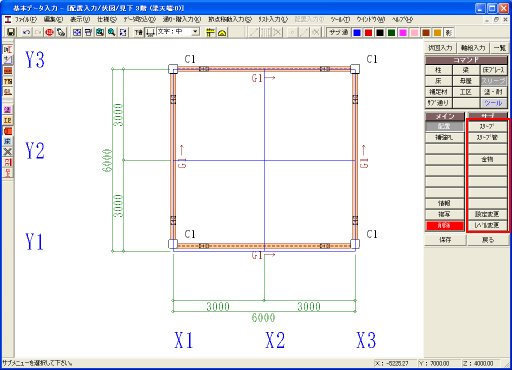Open the ツール(T) menu
This screenshot has height=370, width=512.
340,19
